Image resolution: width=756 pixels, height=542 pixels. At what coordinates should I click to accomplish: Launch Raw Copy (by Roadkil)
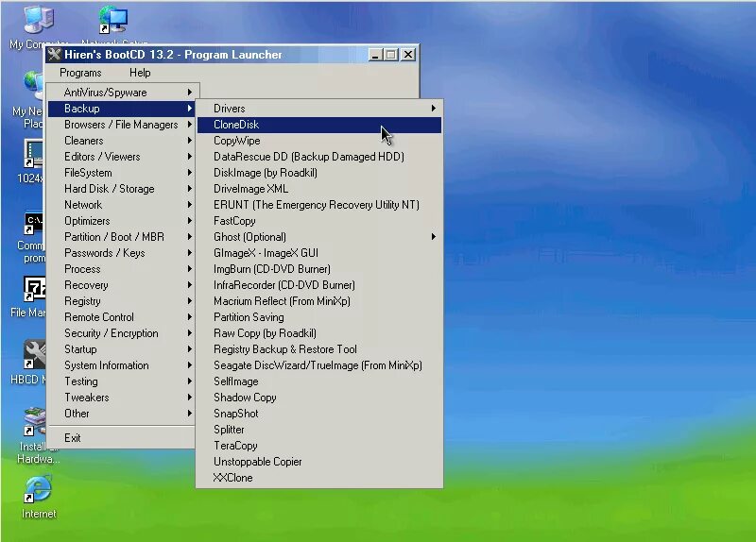pyautogui.click(x=319, y=333)
